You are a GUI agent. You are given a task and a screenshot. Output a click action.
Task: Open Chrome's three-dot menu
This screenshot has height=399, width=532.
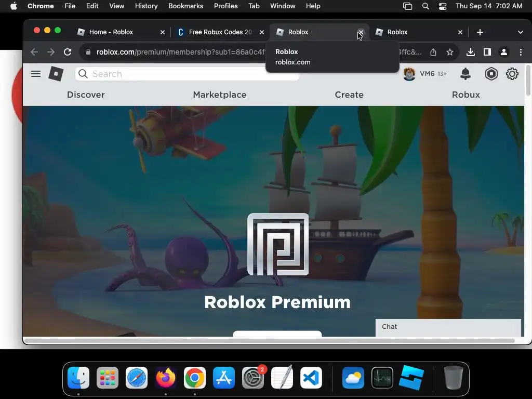coord(521,52)
